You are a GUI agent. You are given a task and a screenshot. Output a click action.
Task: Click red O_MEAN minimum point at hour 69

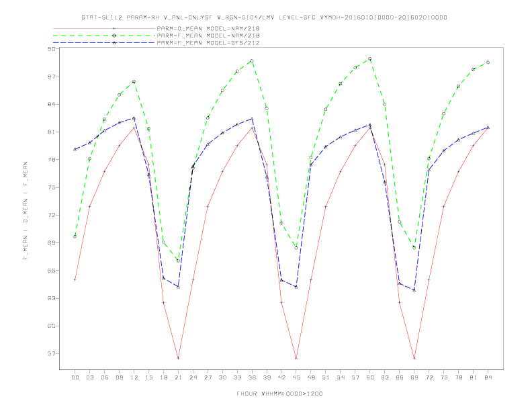click(x=414, y=358)
